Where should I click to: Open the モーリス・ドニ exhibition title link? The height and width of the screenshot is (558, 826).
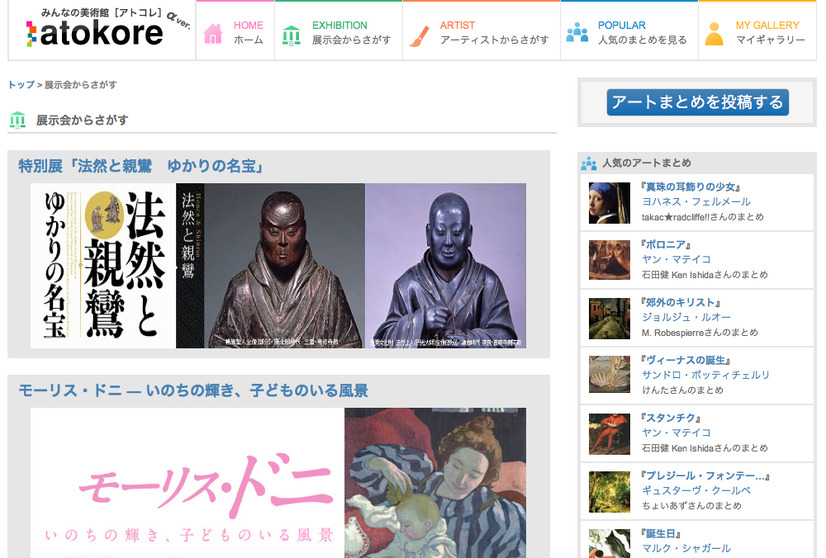[x=193, y=391]
